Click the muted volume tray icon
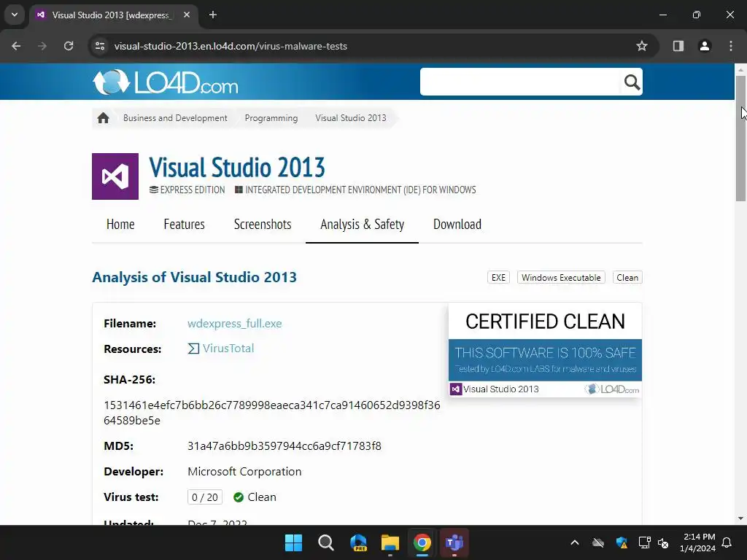Viewport: 747px width, 560px height. tap(663, 542)
